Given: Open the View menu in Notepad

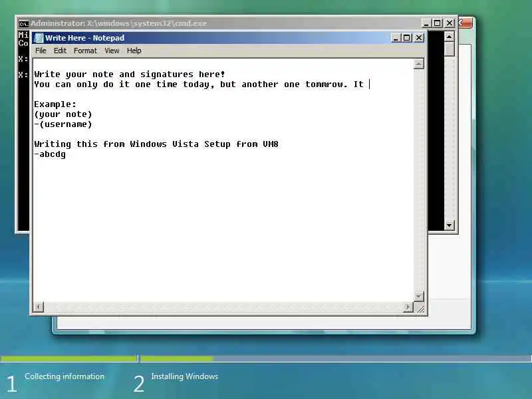Looking at the screenshot, I should point(112,51).
